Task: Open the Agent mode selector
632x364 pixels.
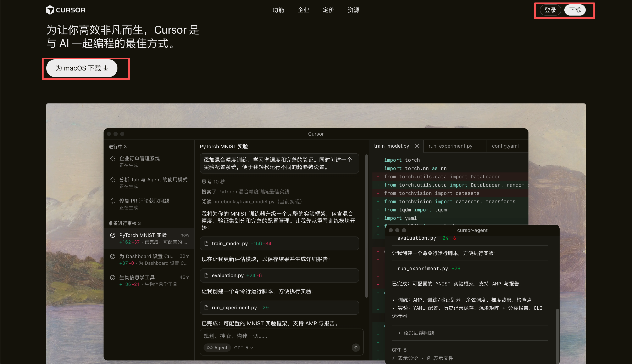Action: tap(217, 347)
